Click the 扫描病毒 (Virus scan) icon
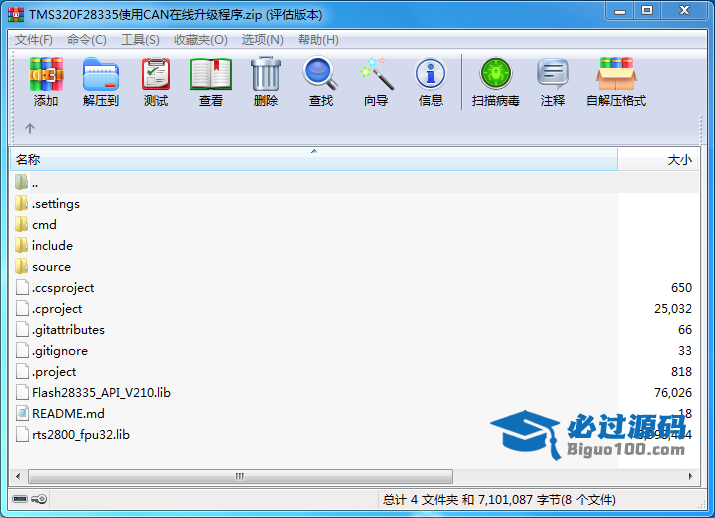 (x=496, y=73)
